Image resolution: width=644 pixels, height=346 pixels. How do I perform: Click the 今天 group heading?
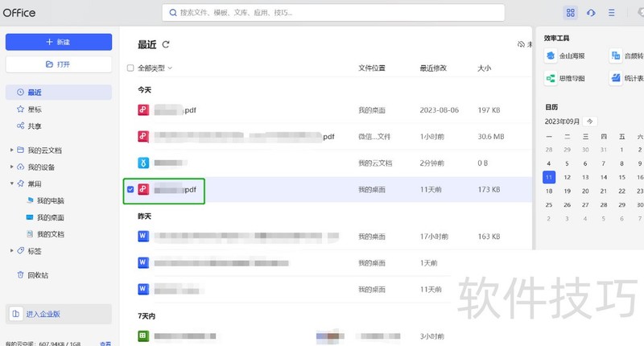pyautogui.click(x=144, y=89)
